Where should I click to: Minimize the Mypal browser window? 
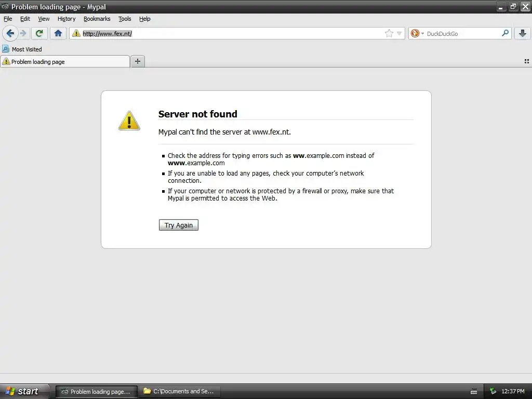pos(501,7)
